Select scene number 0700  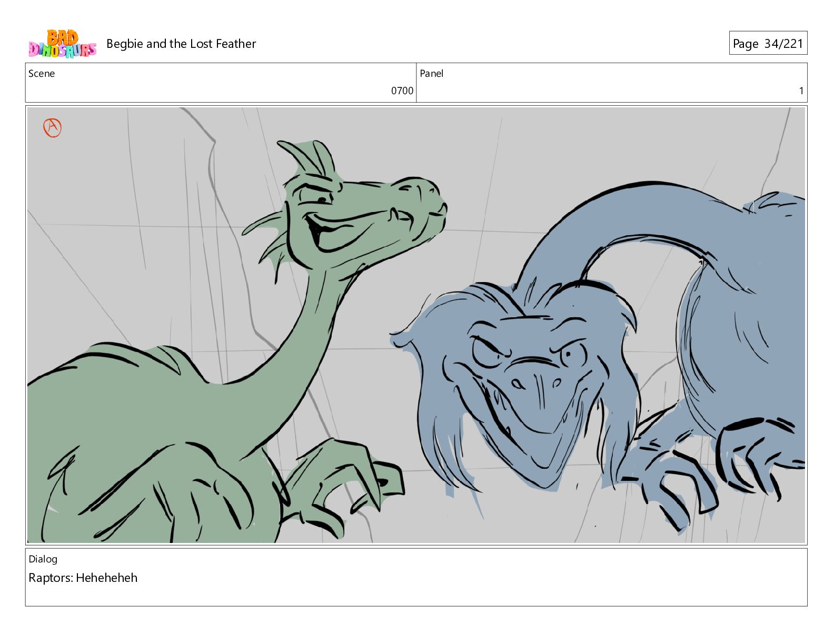(402, 91)
